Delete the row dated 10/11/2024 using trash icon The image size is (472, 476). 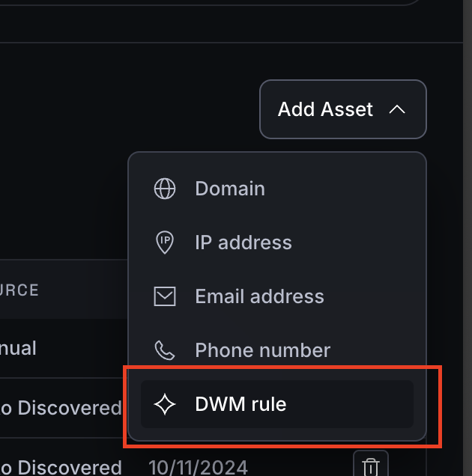pyautogui.click(x=371, y=465)
